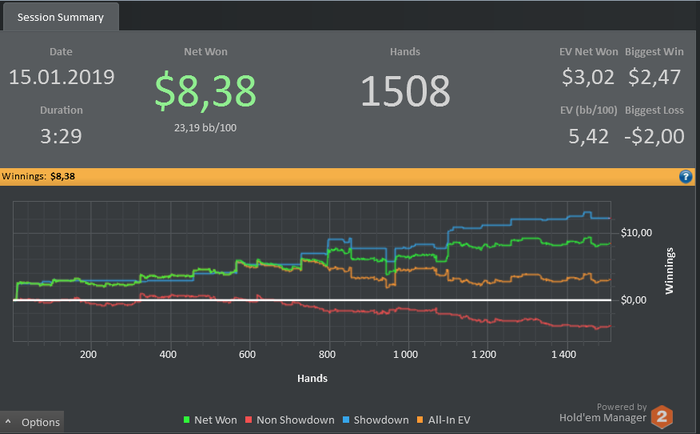
Task: Click the 1 000 hands x-axis tick label
Action: click(405, 355)
